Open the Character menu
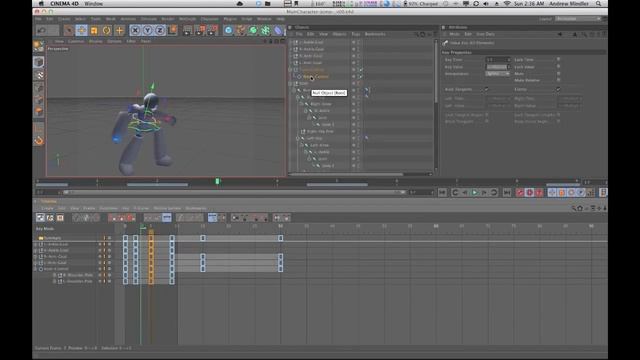 (209, 19)
